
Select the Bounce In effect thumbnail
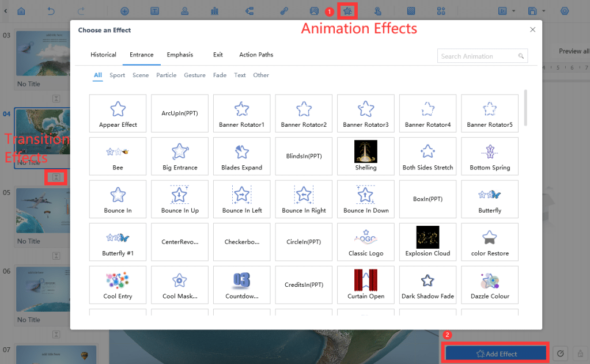pos(118,199)
